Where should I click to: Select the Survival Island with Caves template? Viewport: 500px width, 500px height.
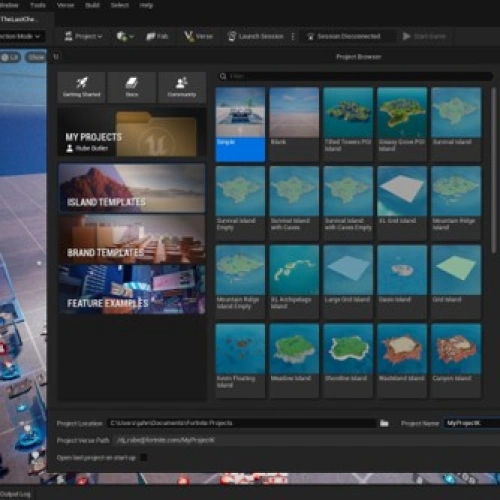(294, 203)
